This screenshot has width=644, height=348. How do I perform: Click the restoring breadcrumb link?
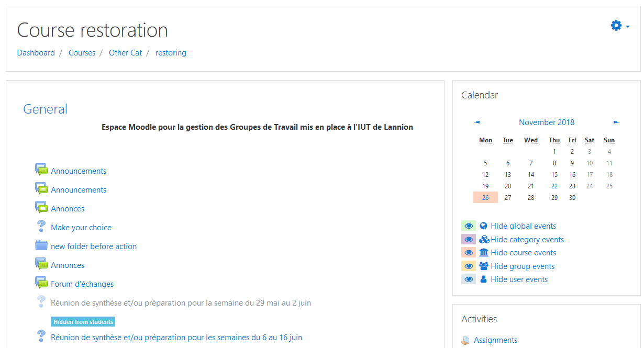(171, 53)
